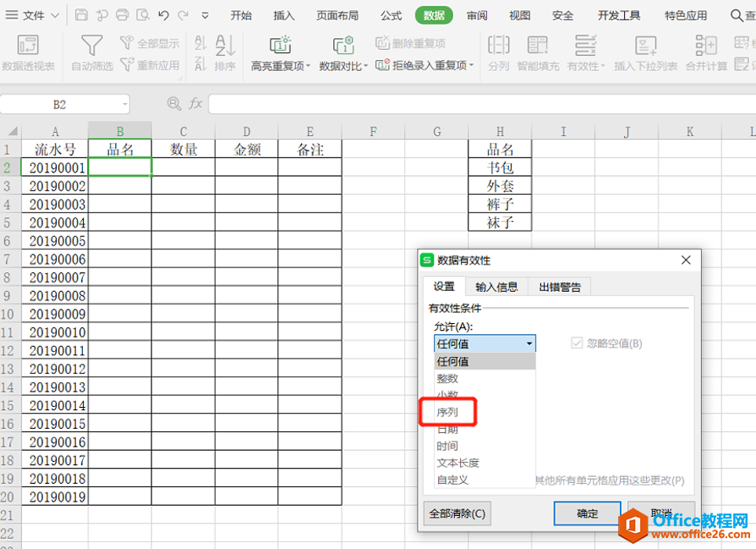Select column B header
The width and height of the screenshot is (756, 549).
point(119,131)
